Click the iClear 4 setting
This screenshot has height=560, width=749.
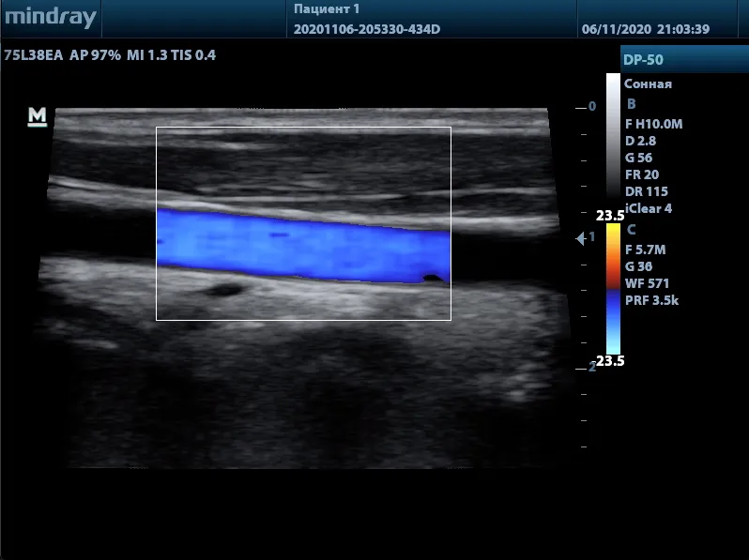[649, 208]
